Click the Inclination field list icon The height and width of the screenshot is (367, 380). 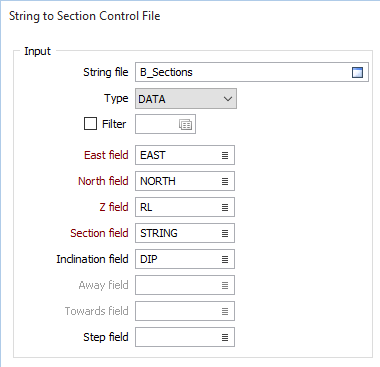pos(225,259)
